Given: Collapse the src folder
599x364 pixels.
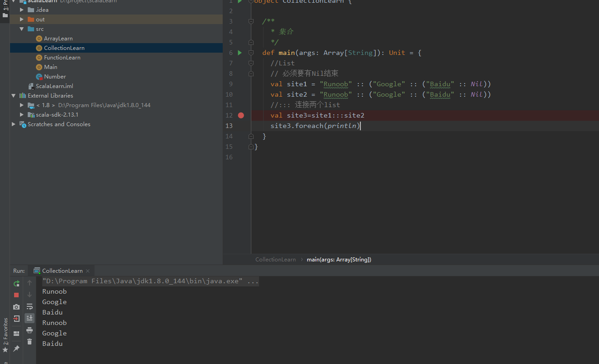Looking at the screenshot, I should pos(22,29).
